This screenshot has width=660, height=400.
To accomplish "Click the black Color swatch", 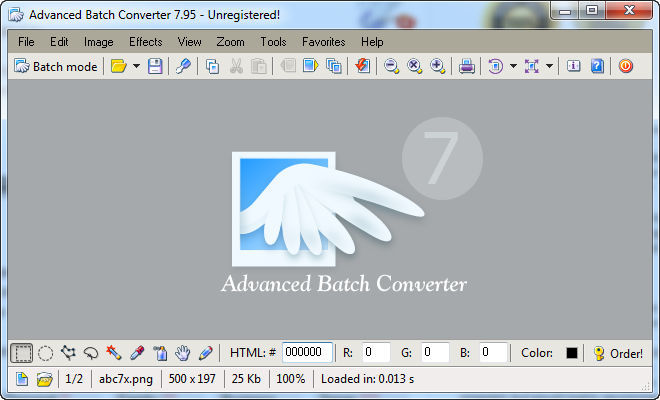I will [x=572, y=353].
